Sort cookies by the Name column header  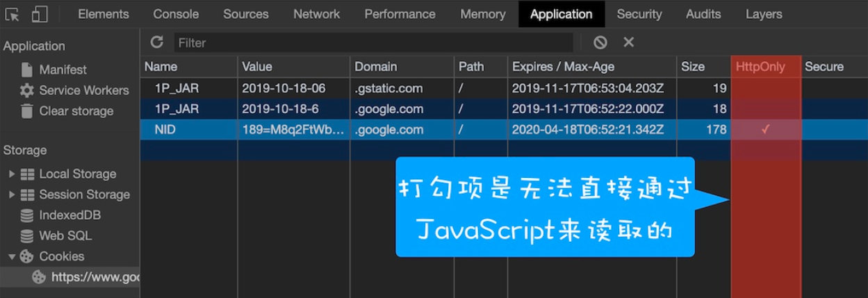(189, 67)
